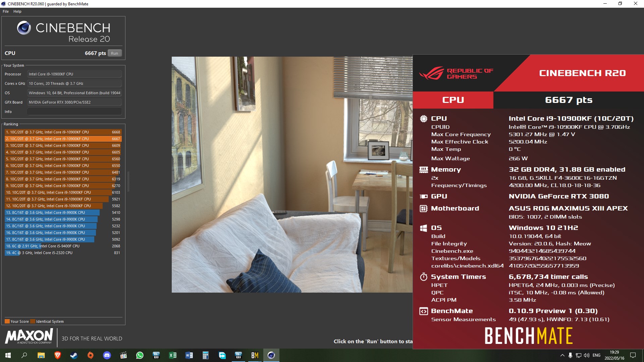Image resolution: width=644 pixels, height=362 pixels.
Task: Launch Brave browser from the taskbar
Action: coord(57,355)
